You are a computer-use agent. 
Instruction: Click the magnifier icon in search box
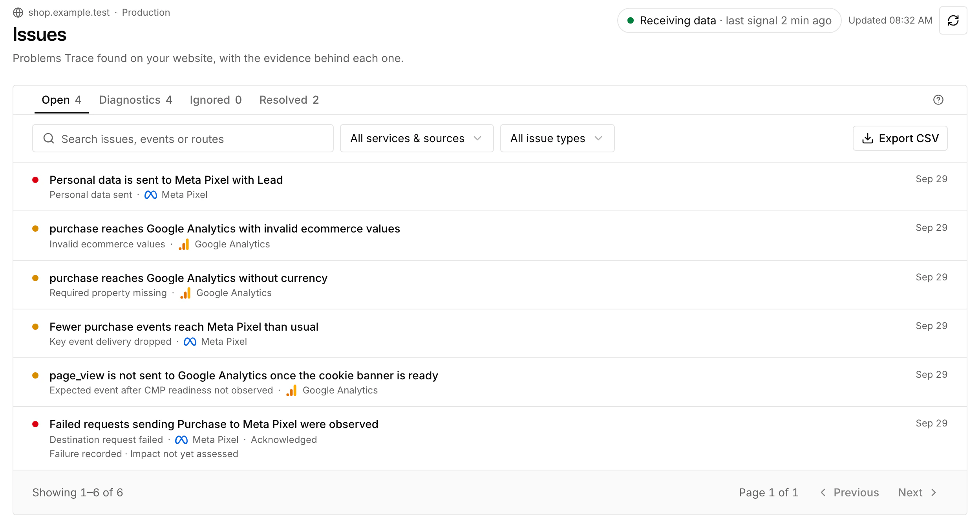[49, 138]
